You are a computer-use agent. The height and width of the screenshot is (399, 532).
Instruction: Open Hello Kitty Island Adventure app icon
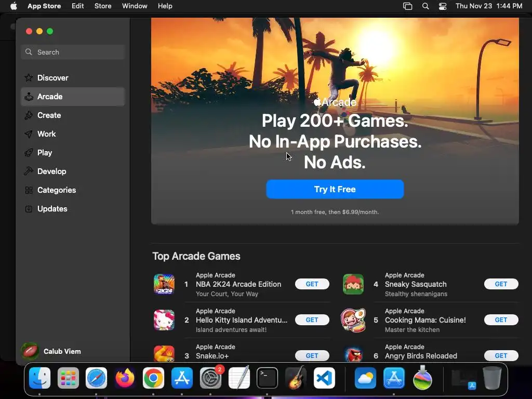point(164,320)
